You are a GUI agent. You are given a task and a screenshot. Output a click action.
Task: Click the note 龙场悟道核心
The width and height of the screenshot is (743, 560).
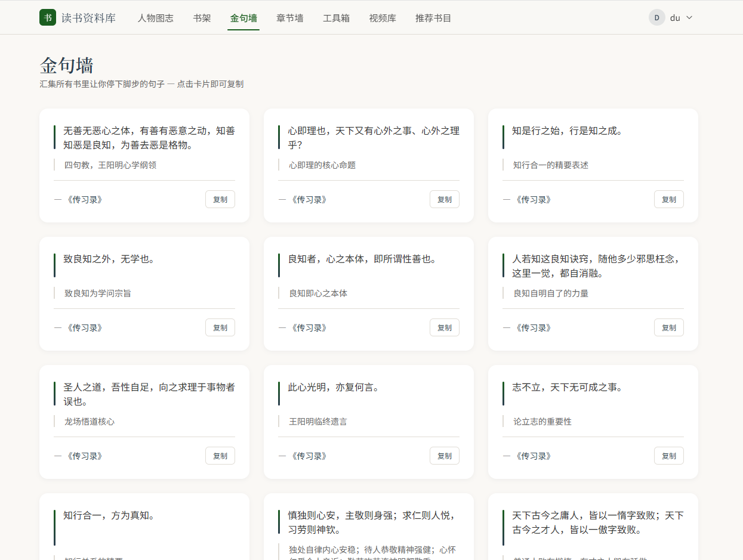pos(90,422)
